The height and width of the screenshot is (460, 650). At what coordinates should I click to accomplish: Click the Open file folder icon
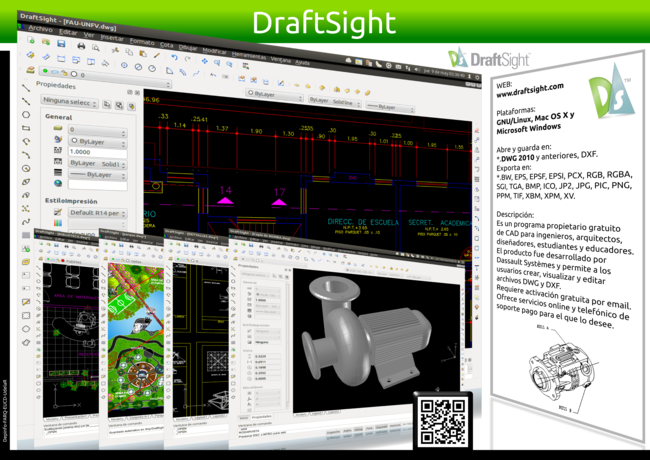point(46,42)
